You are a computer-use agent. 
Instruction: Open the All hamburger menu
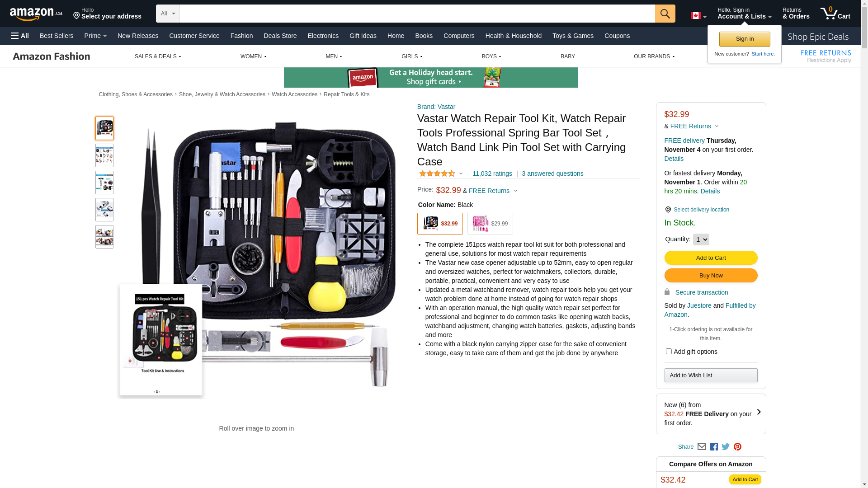coord(20,36)
